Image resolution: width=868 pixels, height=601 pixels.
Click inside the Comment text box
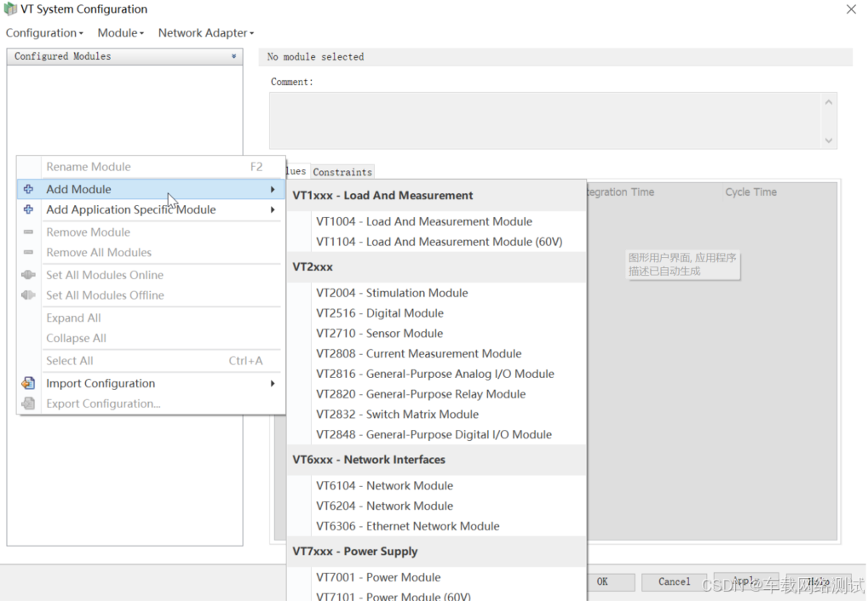[x=545, y=121]
